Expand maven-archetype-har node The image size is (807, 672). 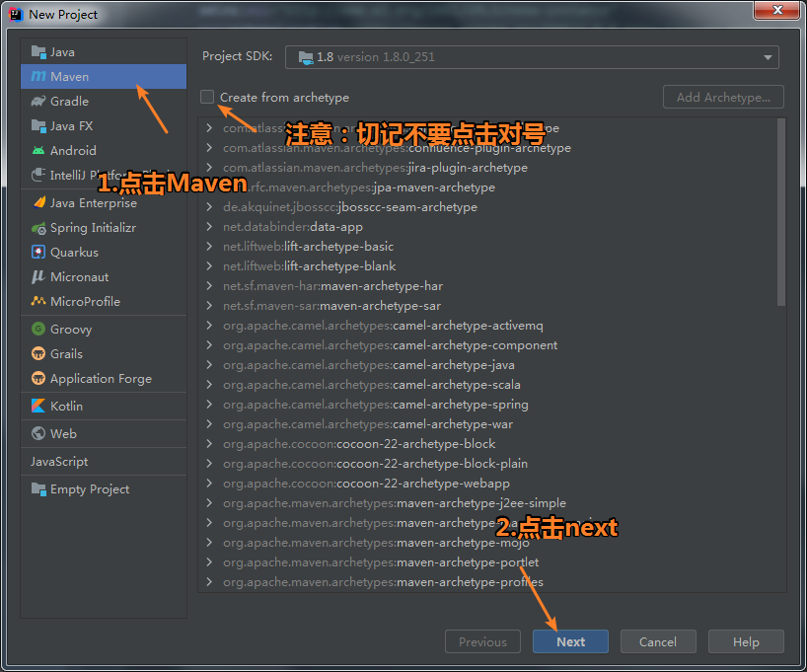coord(209,286)
